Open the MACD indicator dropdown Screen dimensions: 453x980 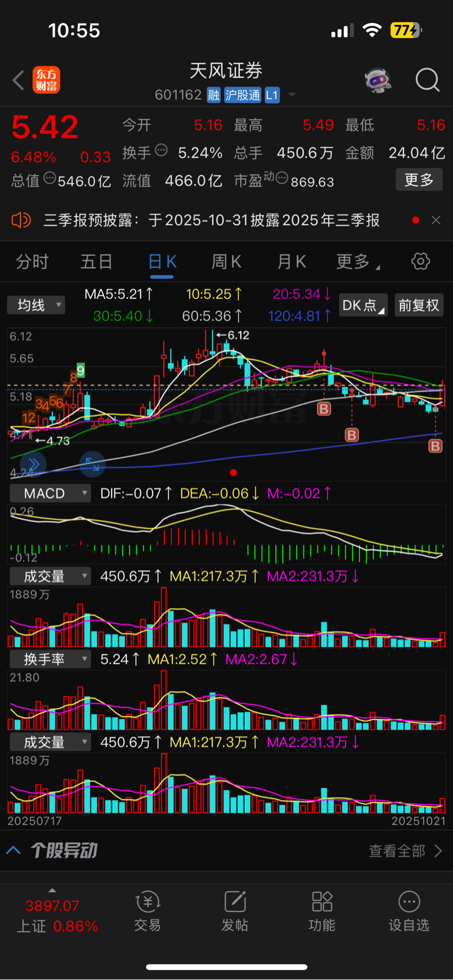pyautogui.click(x=50, y=493)
